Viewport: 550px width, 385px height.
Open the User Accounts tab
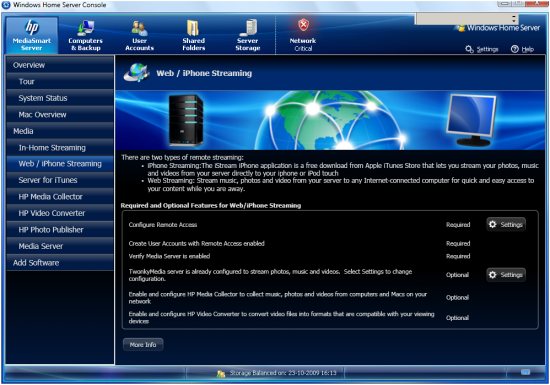coord(139,35)
